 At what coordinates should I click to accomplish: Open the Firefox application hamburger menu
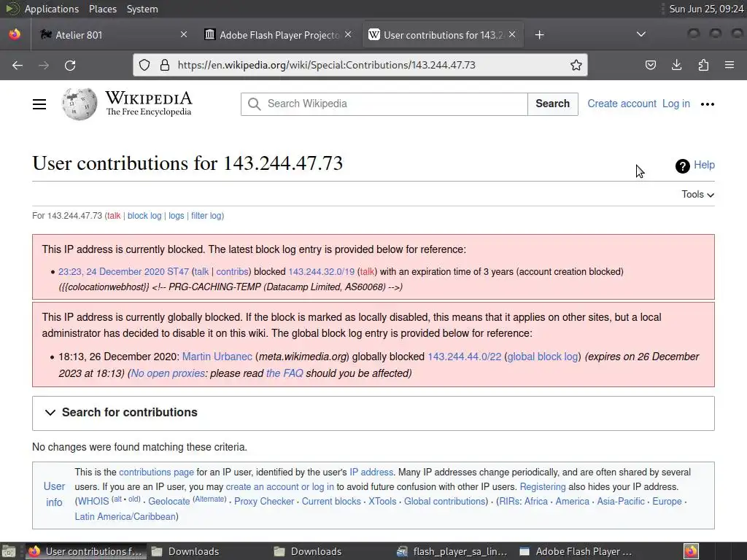click(729, 65)
